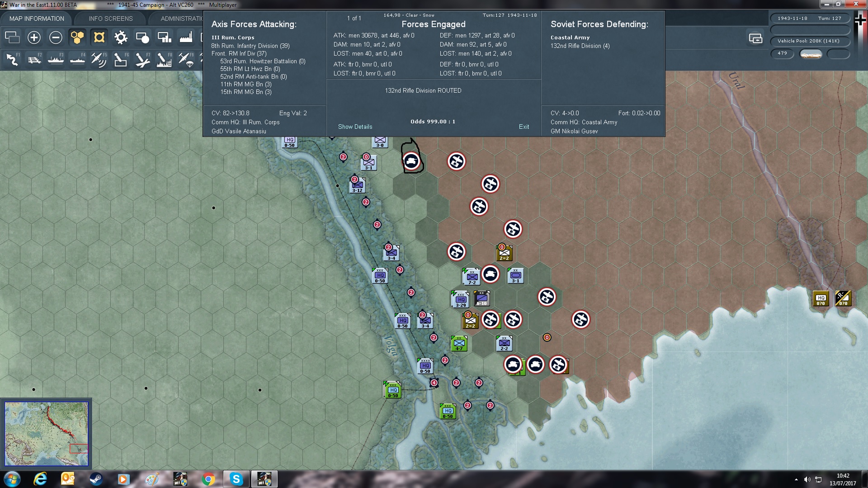Click the Vehicle Pool 208K display

coord(810,41)
